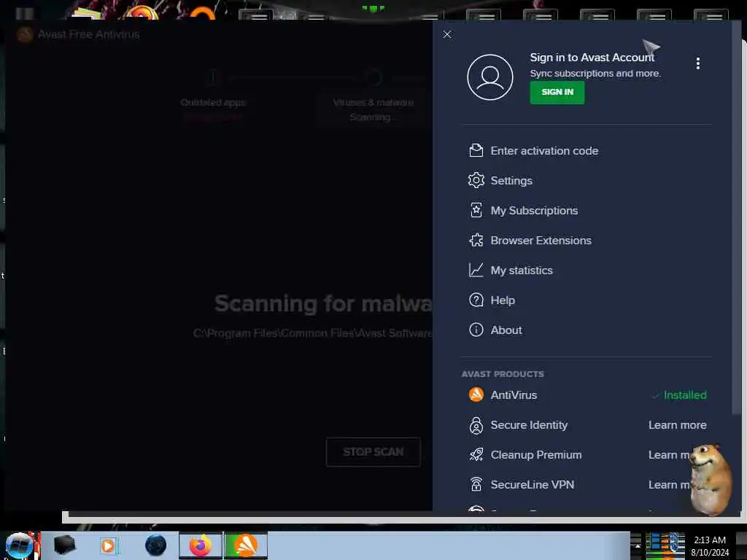Click the side panel vertical scrollbar
The height and width of the screenshot is (560, 747).
(736, 217)
